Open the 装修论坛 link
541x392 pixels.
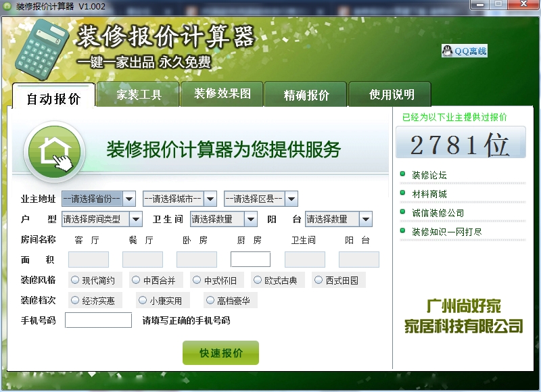click(429, 175)
